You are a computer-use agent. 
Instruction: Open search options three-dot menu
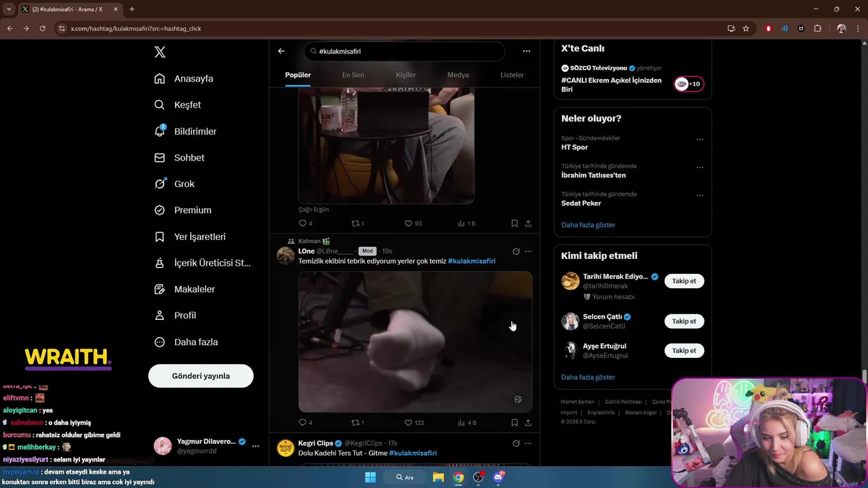point(526,51)
